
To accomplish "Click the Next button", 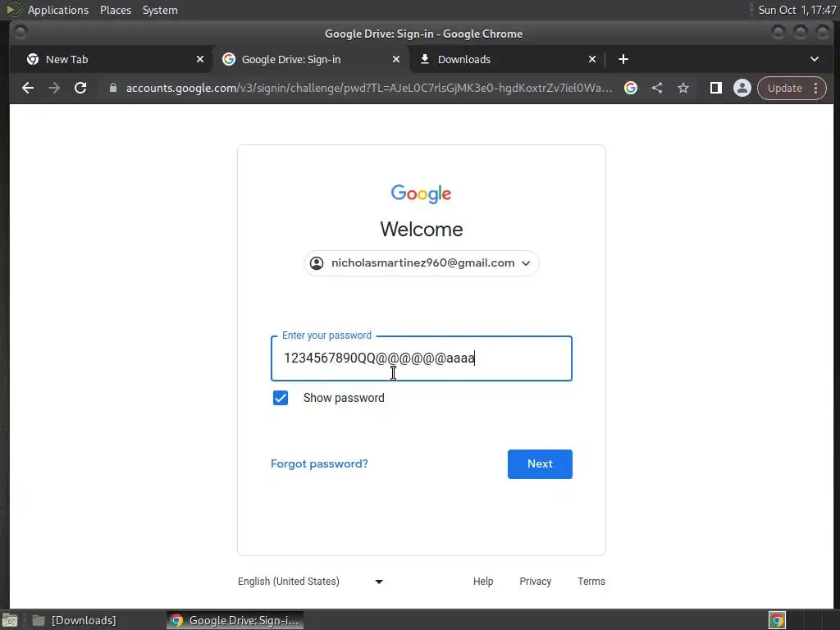I will pyautogui.click(x=540, y=464).
